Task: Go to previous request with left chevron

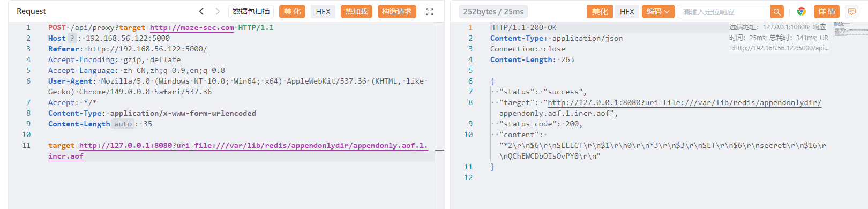Action: click(201, 11)
